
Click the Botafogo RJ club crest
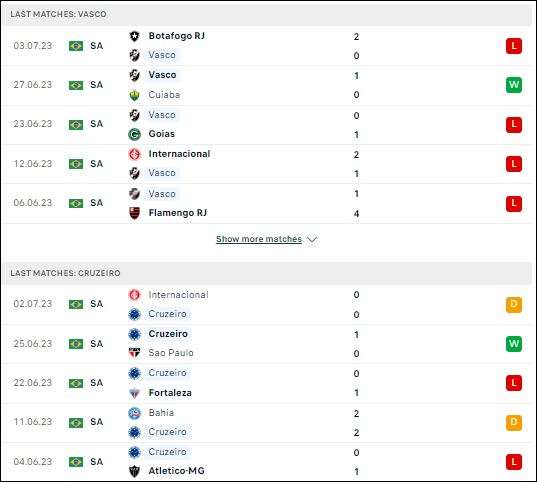point(134,36)
